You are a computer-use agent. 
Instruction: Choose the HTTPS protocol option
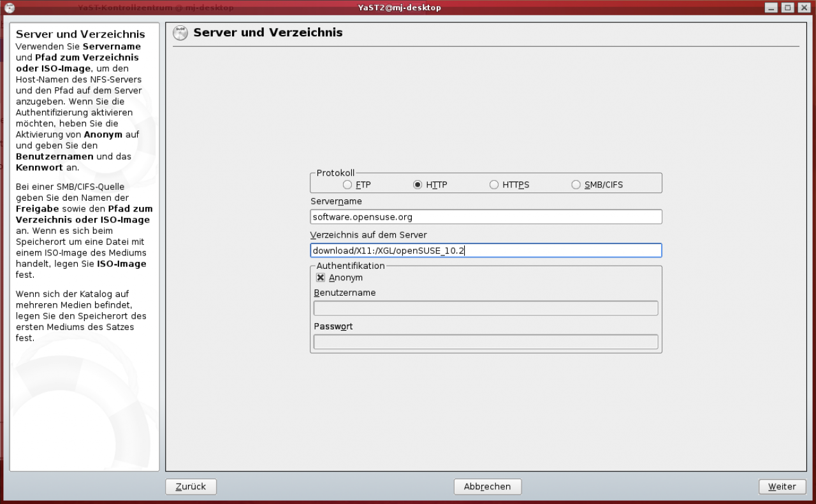click(x=494, y=185)
